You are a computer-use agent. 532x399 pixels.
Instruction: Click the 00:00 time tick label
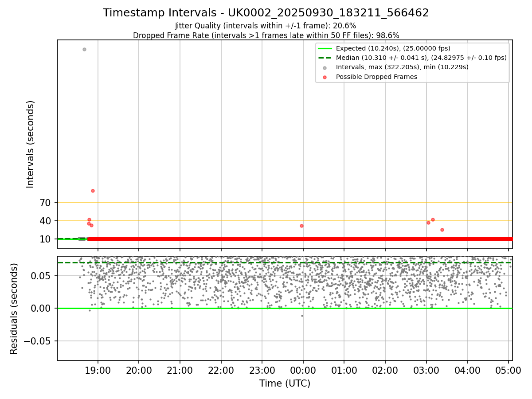point(303,370)
